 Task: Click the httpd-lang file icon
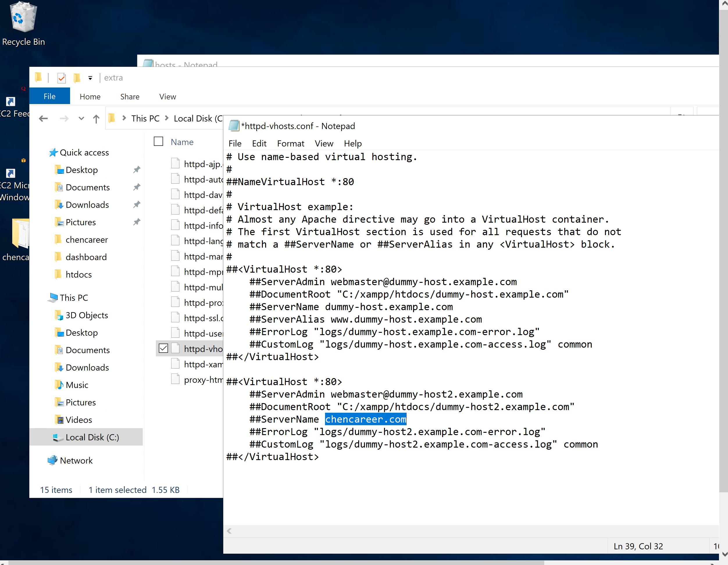(x=175, y=240)
